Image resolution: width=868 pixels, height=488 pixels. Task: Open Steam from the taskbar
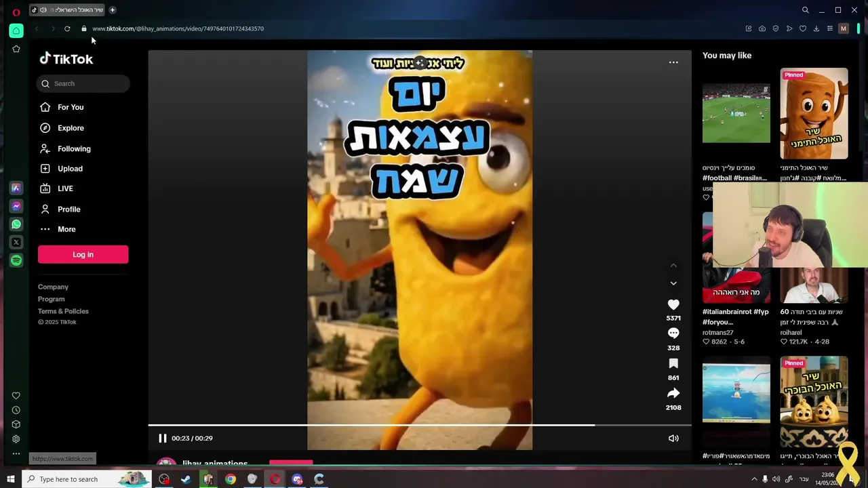click(x=186, y=479)
